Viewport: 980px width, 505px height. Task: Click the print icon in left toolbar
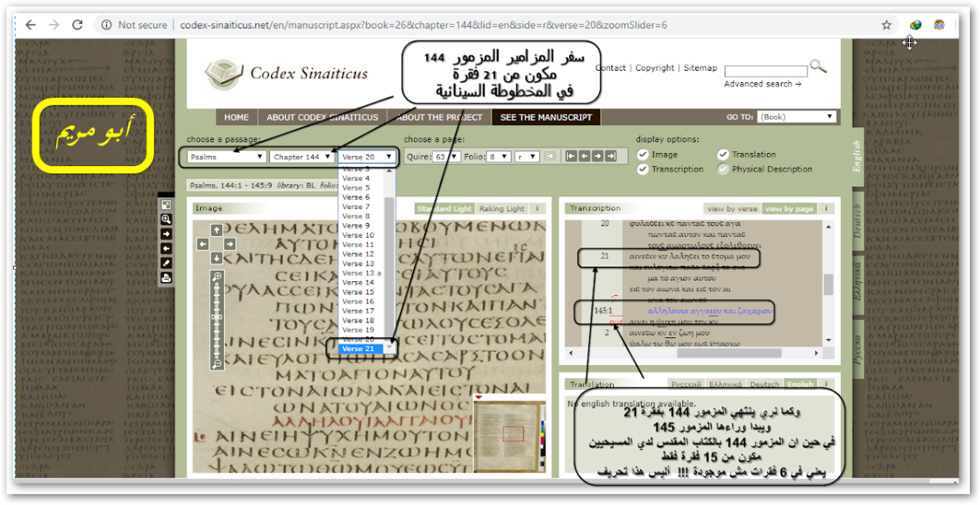(166, 278)
